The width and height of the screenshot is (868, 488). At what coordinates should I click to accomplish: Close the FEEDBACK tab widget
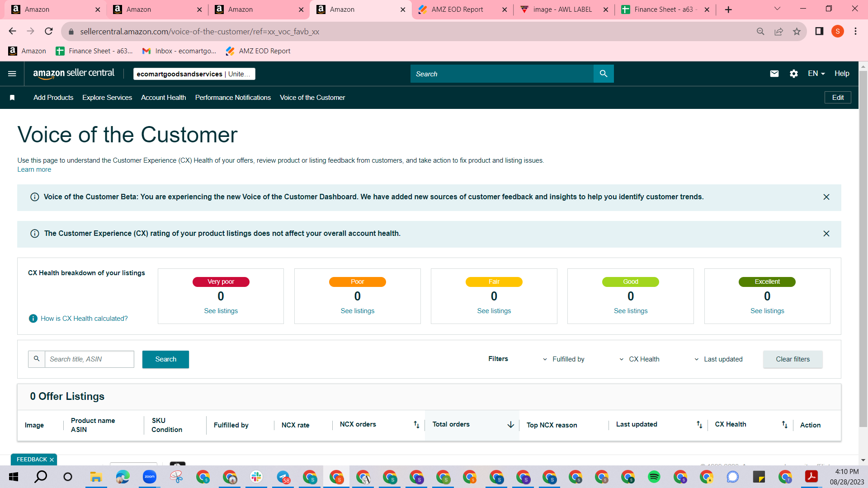(52, 460)
